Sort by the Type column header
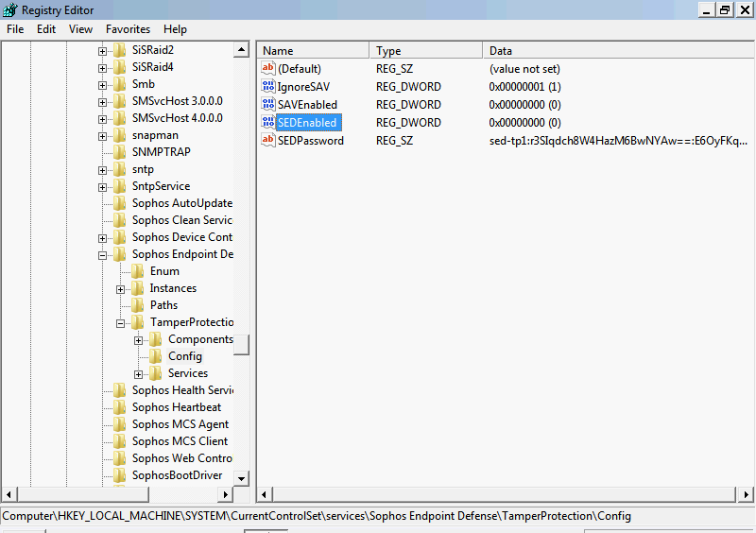Viewport: 756px width, 533px height. 426,51
